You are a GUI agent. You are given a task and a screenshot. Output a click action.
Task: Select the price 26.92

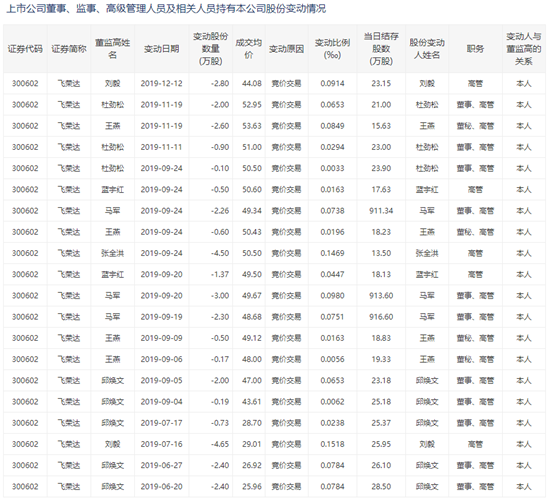(x=252, y=465)
